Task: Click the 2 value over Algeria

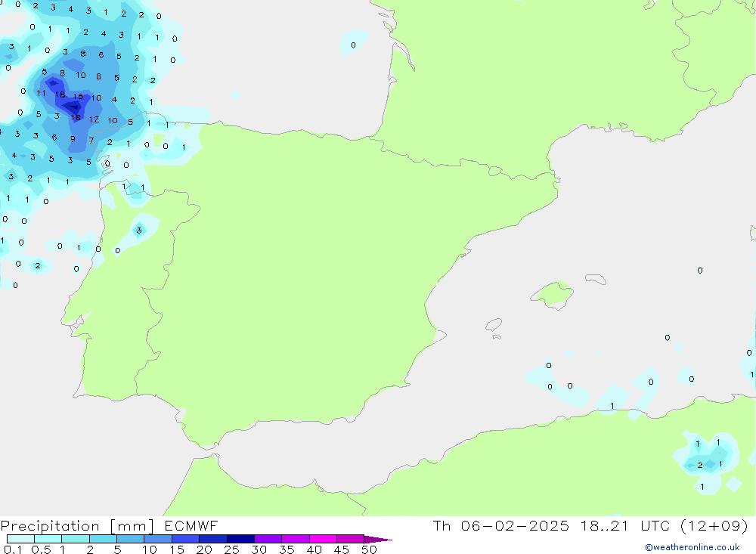Action: point(700,466)
